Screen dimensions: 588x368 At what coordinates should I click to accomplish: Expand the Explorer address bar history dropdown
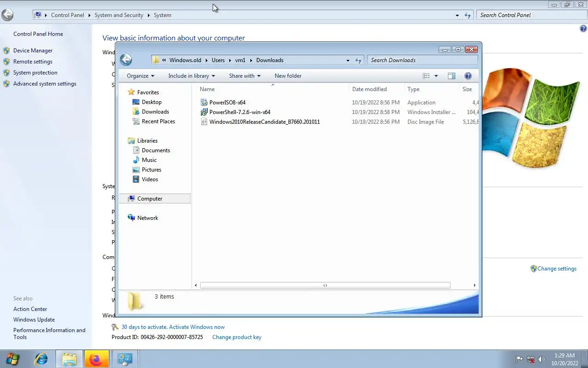click(x=348, y=60)
